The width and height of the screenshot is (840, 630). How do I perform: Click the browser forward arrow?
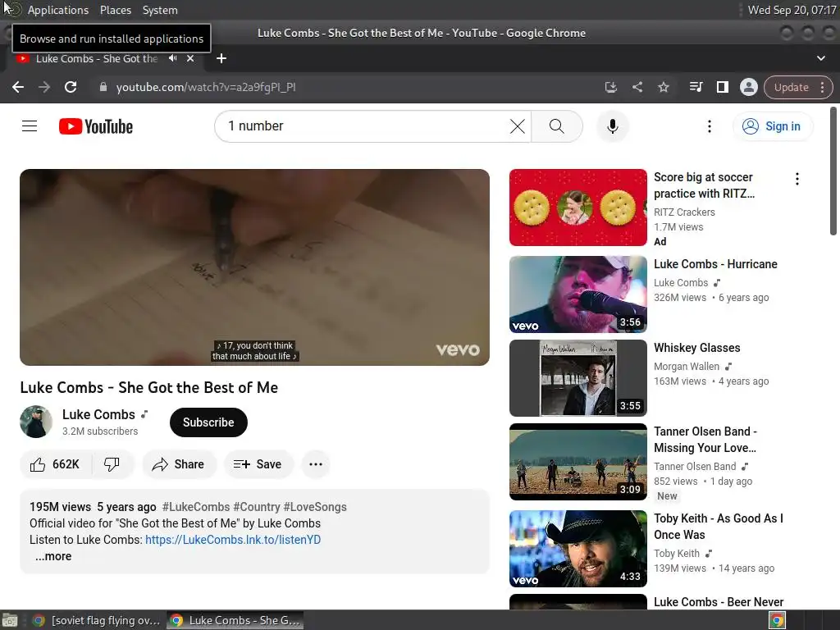(x=44, y=87)
